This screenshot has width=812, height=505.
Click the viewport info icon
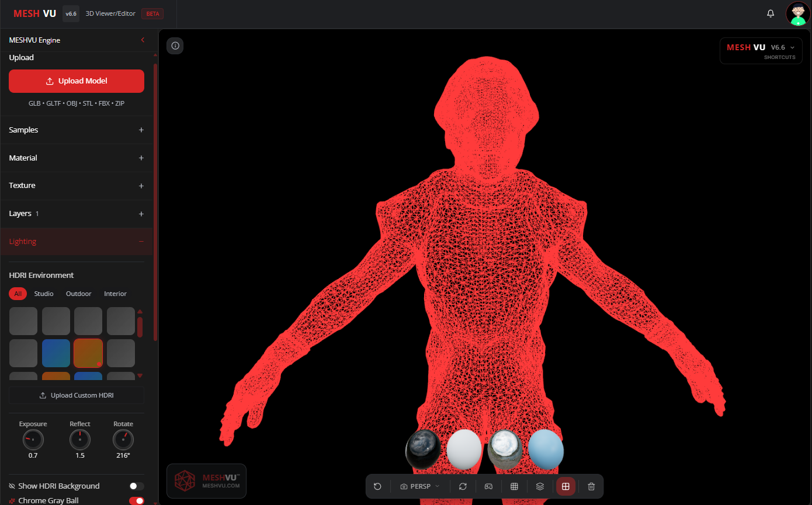click(x=175, y=46)
